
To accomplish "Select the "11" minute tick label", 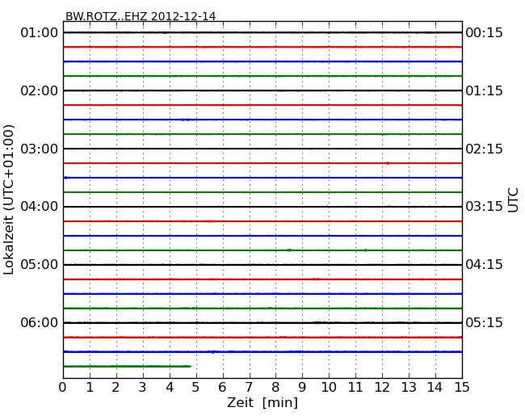I will click(x=355, y=388).
